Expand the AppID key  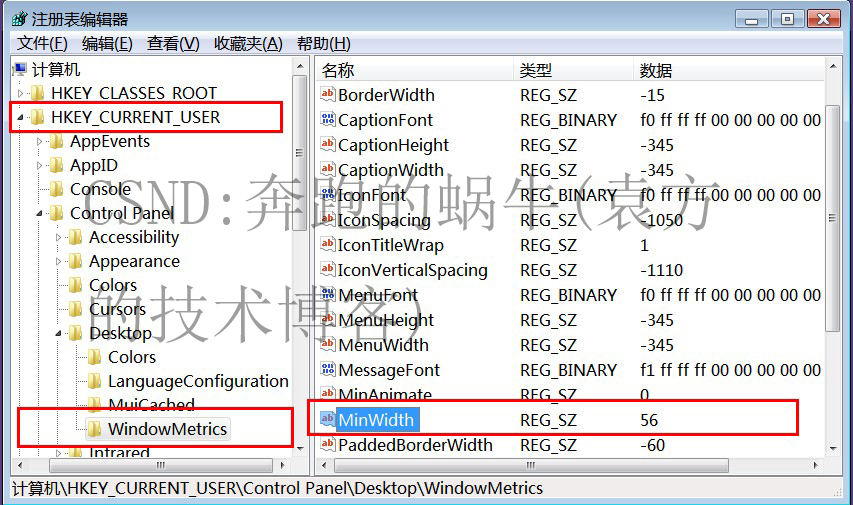coord(39,165)
